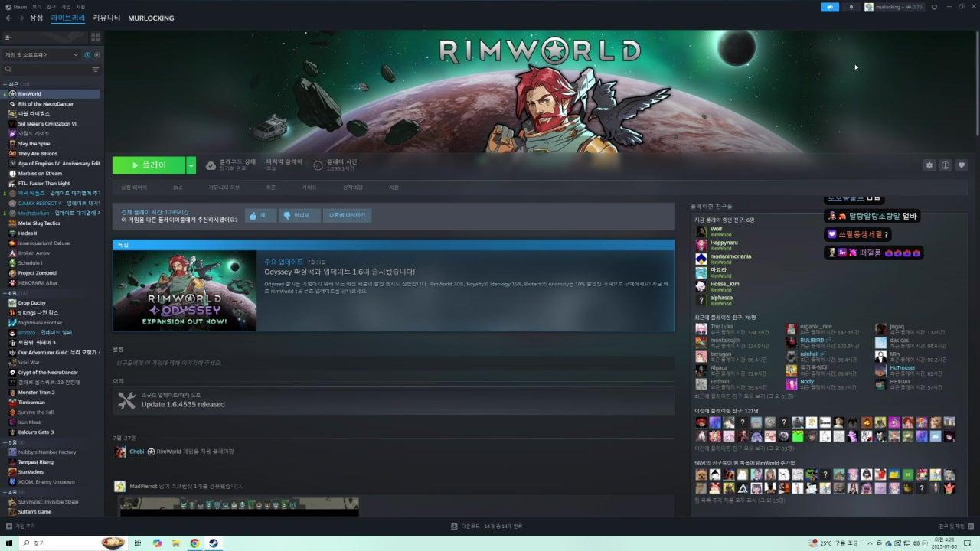Open the murlocking account dropdown

coord(894,7)
